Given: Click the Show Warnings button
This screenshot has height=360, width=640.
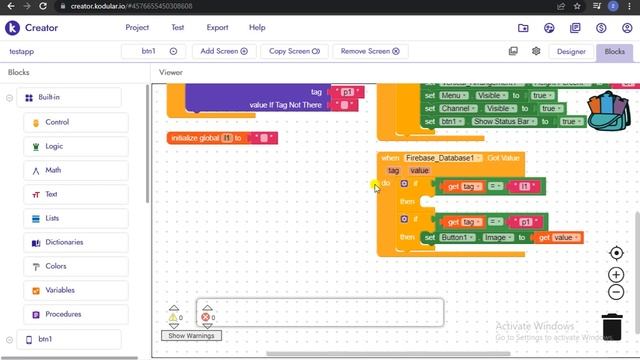Looking at the screenshot, I should 191,336.
